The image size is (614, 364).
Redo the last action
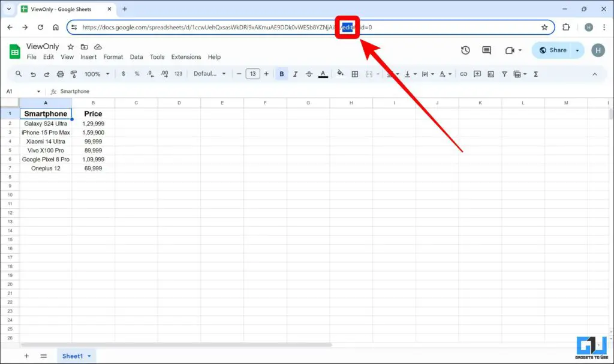pyautogui.click(x=47, y=74)
